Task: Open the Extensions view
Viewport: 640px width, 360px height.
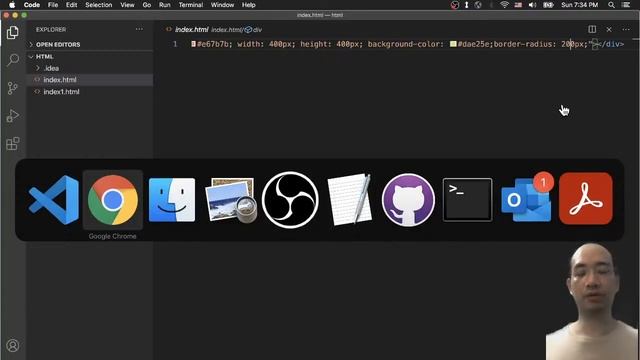Action: (x=13, y=144)
